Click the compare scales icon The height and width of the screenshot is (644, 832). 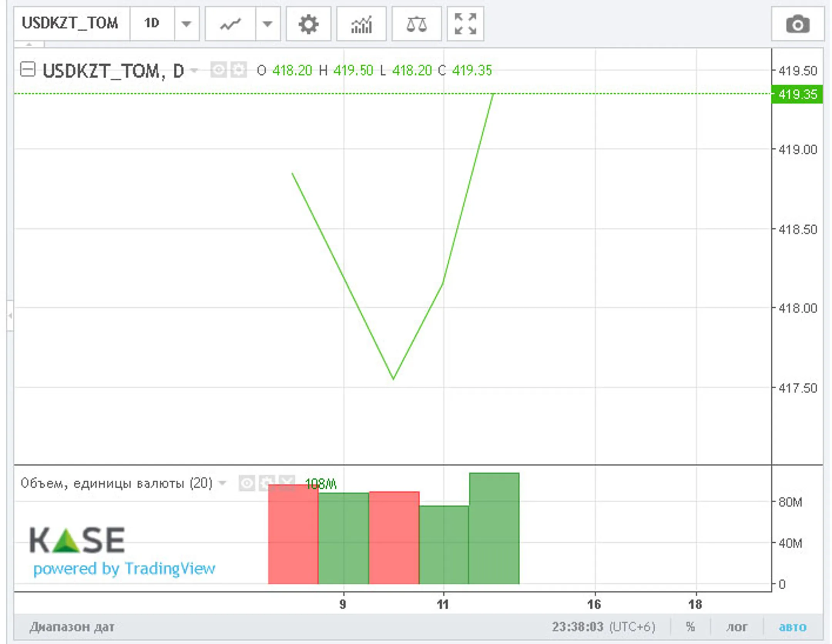pos(416,24)
